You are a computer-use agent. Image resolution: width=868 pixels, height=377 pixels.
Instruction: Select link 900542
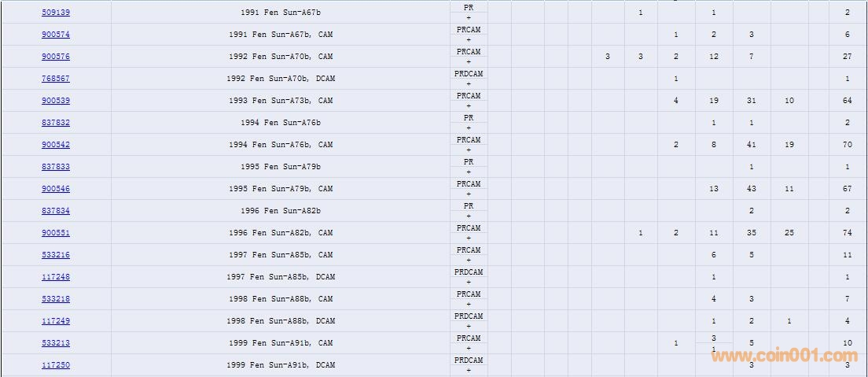(x=55, y=145)
